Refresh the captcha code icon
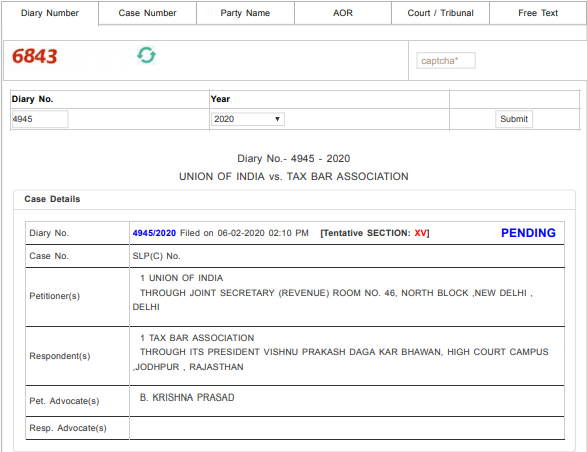587x452 pixels. pos(146,55)
